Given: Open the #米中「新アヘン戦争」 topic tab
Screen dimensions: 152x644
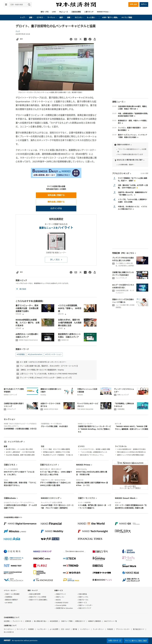Looking at the screenshot, I should [x=110, y=18].
